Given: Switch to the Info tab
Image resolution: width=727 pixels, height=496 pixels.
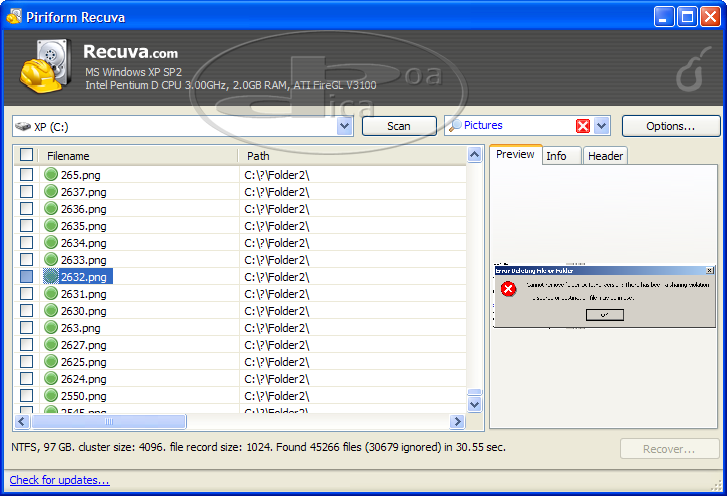Looking at the screenshot, I should point(556,156).
